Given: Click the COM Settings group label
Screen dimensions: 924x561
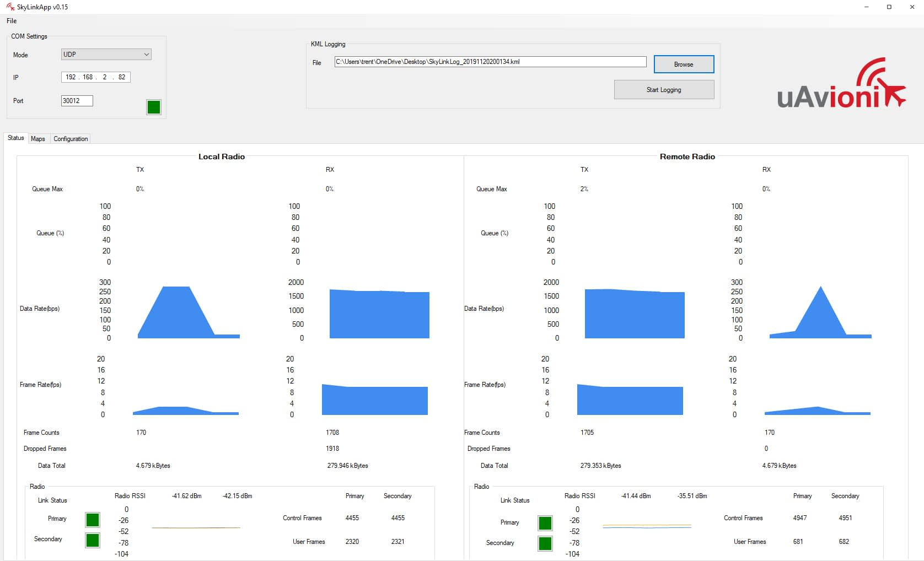Looking at the screenshot, I should [29, 36].
